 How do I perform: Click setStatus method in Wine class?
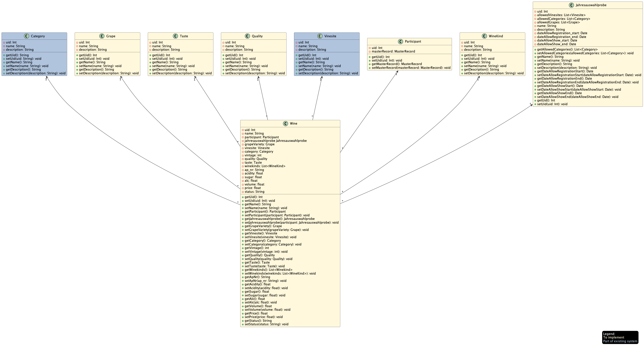pos(266,324)
